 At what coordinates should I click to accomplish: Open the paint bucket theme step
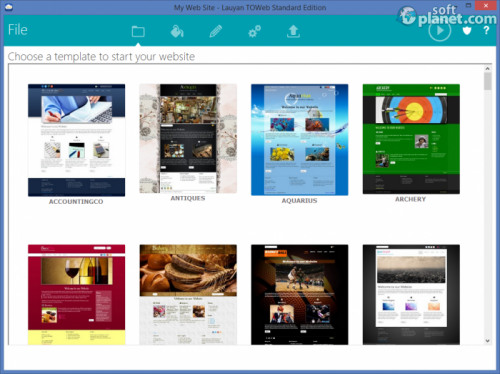click(177, 31)
